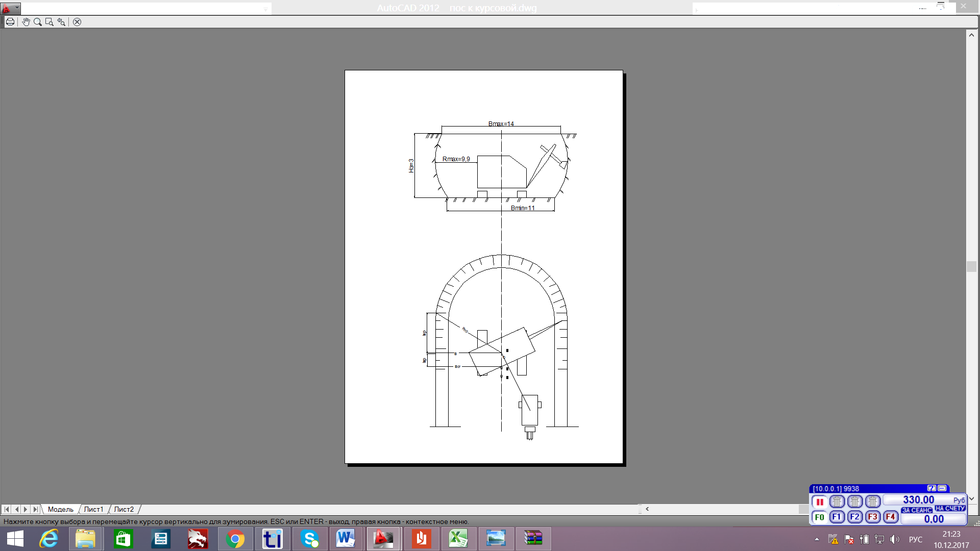980x551 pixels.
Task: Switch to the Модель tab
Action: coord(60,509)
